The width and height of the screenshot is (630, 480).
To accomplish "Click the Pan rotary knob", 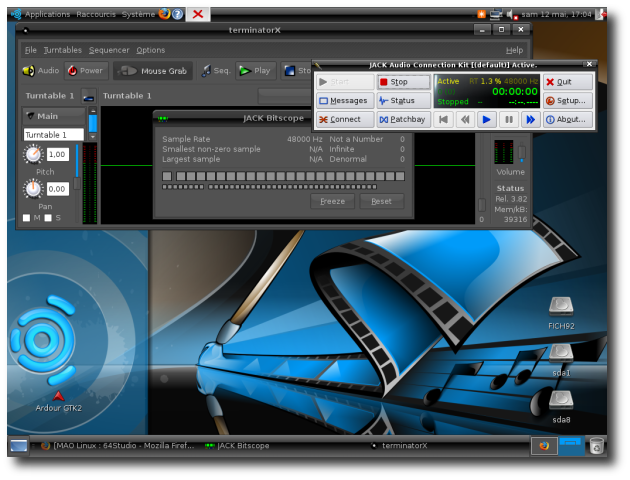I will tap(33, 189).
